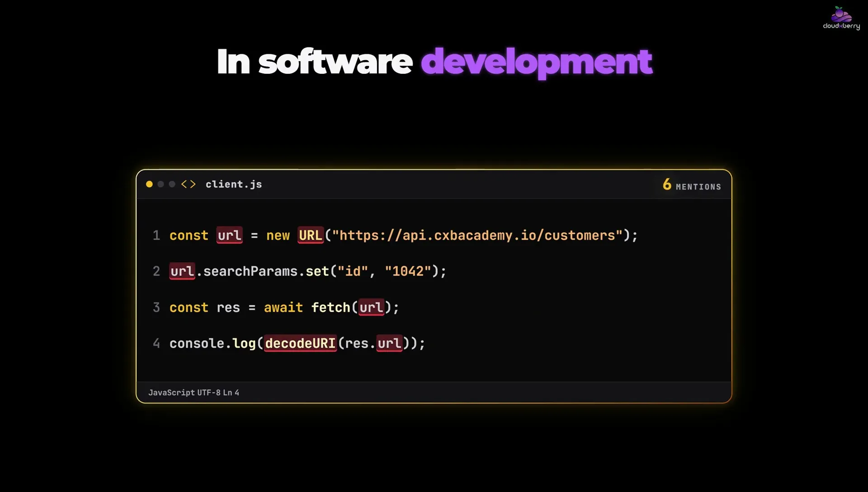Click highlighted 'url' after 'res.' on line 4
The height and width of the screenshot is (492, 868).
[x=389, y=343]
